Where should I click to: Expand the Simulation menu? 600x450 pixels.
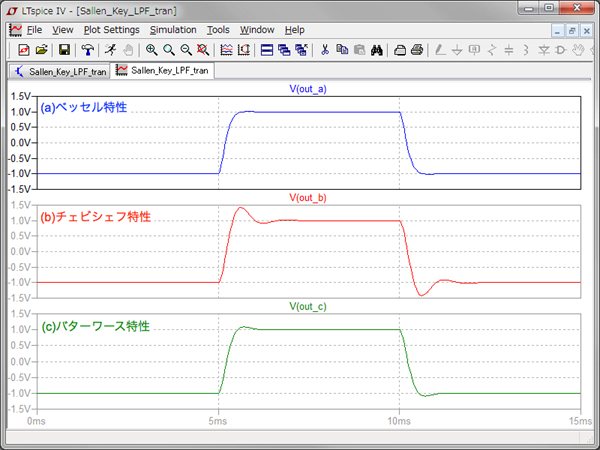coord(173,30)
